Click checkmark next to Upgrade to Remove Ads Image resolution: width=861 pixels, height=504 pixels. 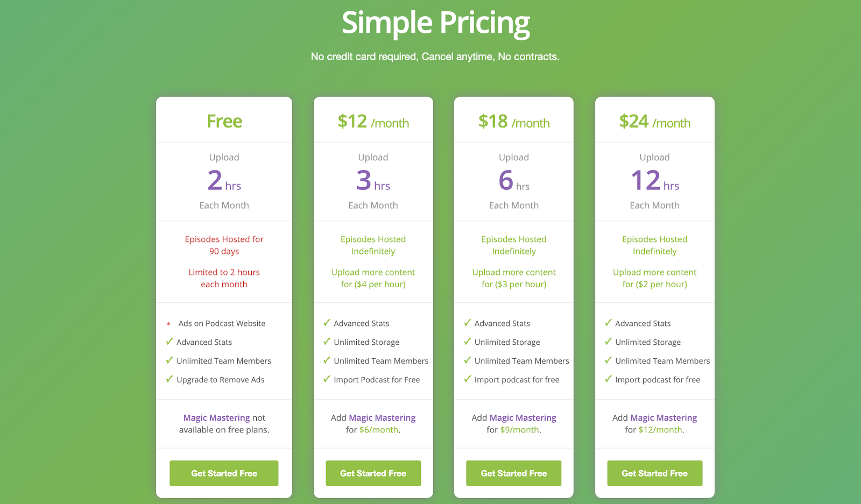pyautogui.click(x=170, y=379)
